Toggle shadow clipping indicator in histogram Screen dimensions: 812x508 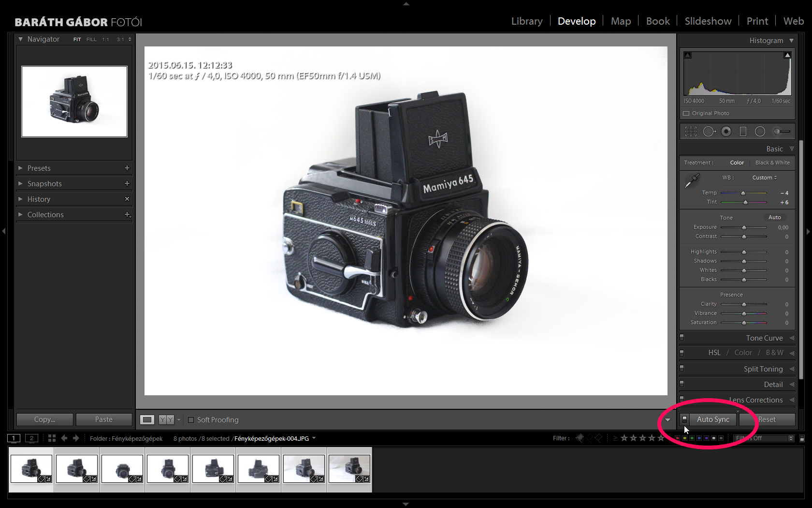point(688,55)
